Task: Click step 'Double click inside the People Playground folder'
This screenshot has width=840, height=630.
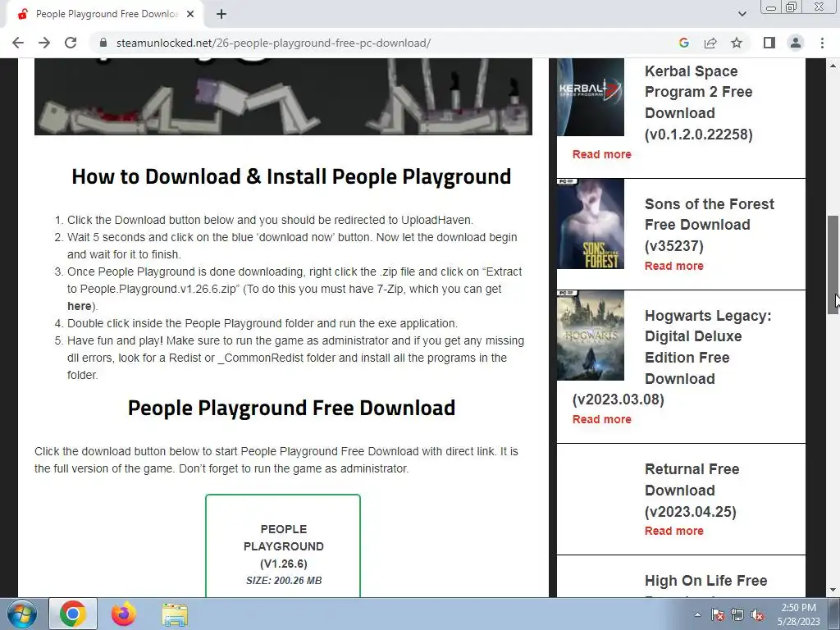Action: coord(262,323)
